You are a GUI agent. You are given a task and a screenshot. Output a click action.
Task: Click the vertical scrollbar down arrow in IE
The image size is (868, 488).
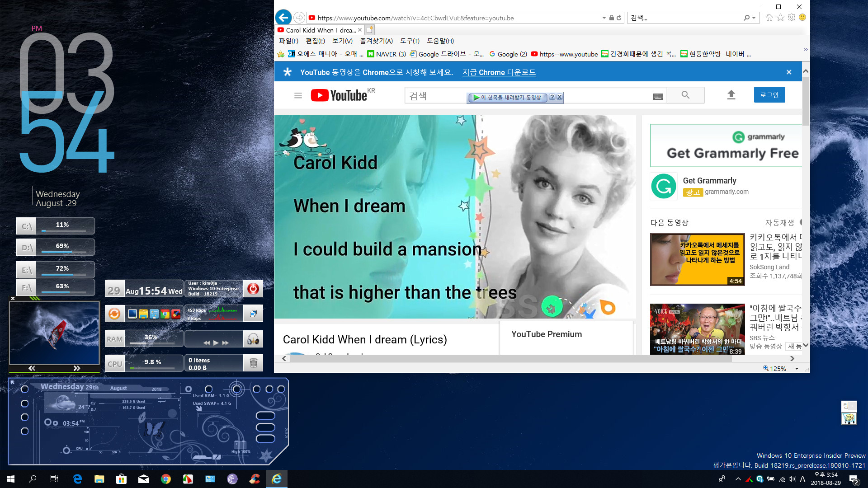point(806,345)
